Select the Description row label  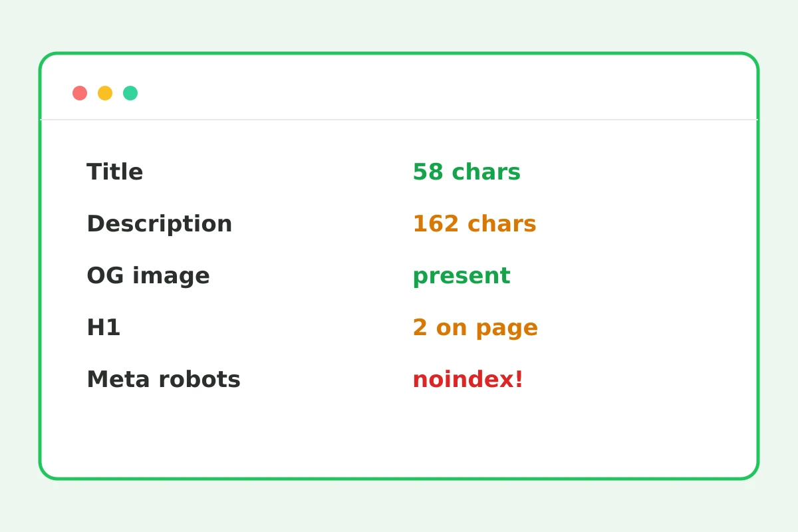(160, 224)
